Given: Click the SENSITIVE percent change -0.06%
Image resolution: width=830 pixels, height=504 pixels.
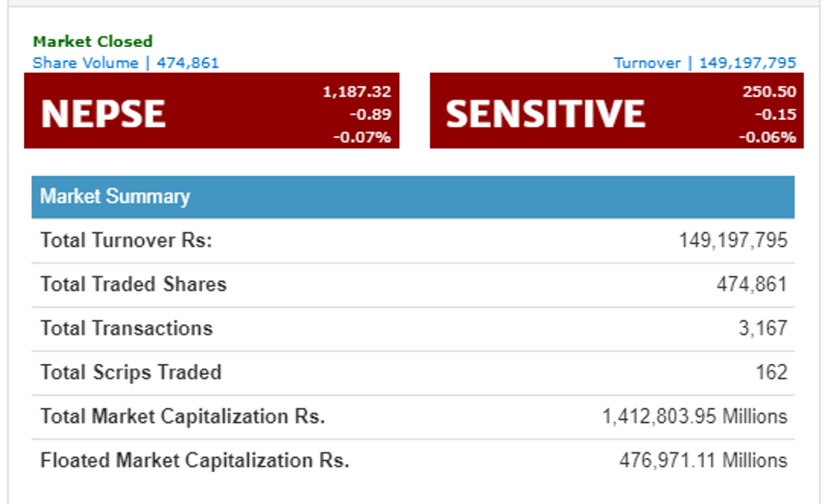Looking at the screenshot, I should 767,137.
